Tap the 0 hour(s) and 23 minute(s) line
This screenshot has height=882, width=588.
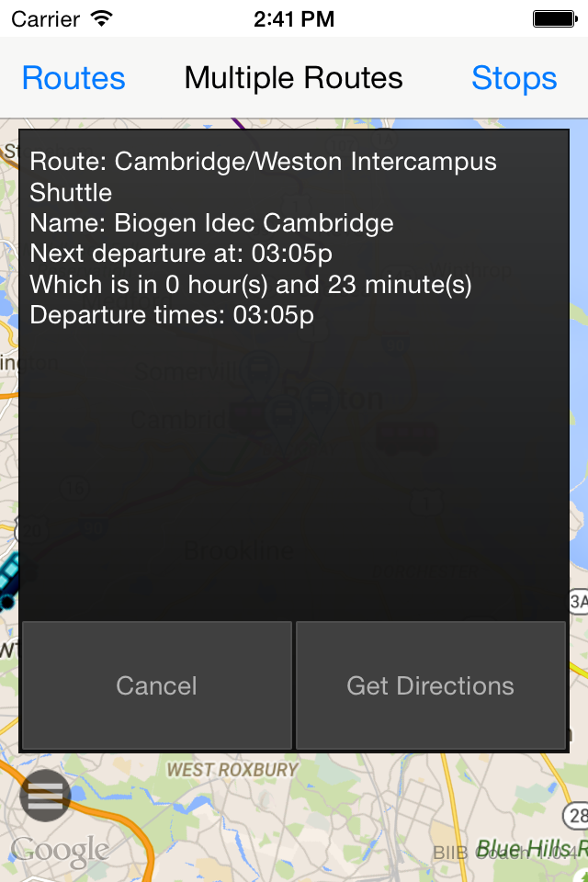click(x=251, y=285)
